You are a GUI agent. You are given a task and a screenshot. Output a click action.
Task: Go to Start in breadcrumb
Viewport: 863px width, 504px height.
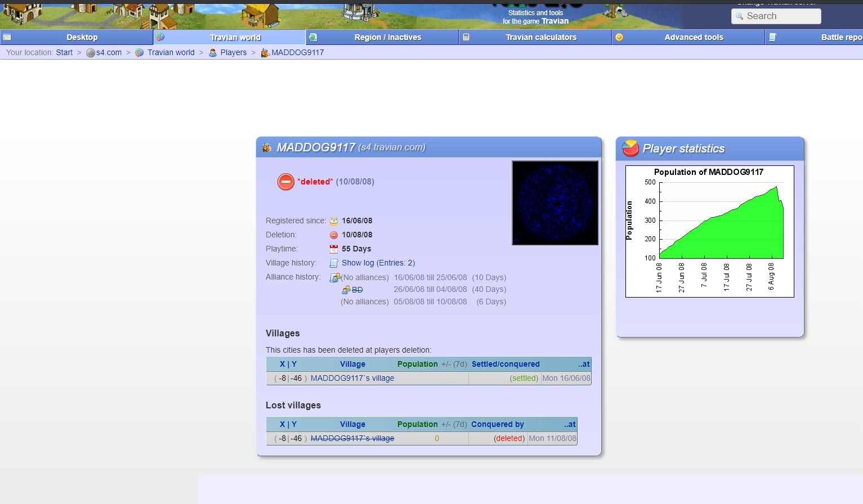(64, 52)
